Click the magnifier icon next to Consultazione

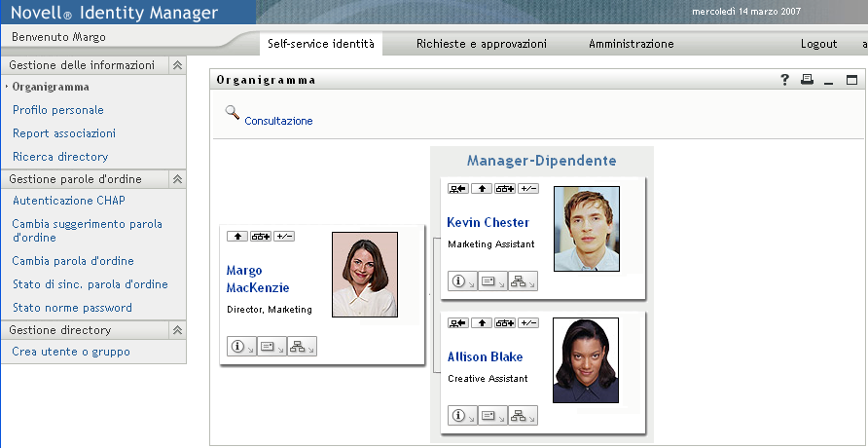point(232,112)
